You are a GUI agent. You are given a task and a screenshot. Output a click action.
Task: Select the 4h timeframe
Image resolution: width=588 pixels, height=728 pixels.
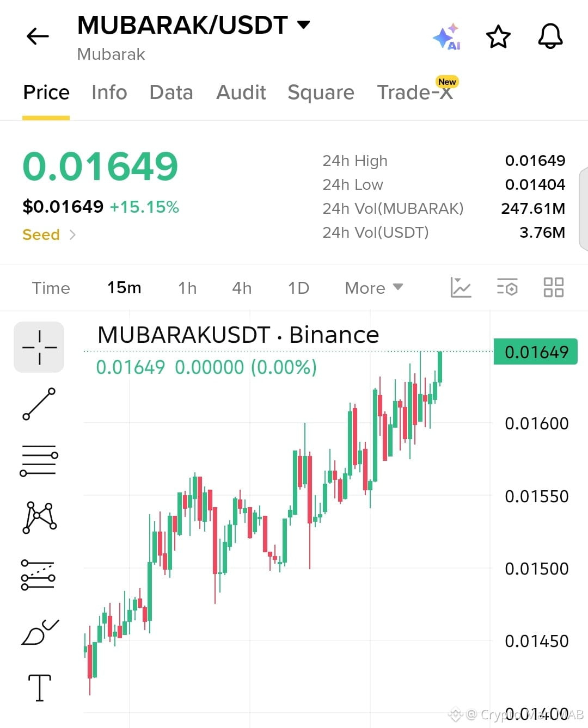click(x=242, y=288)
